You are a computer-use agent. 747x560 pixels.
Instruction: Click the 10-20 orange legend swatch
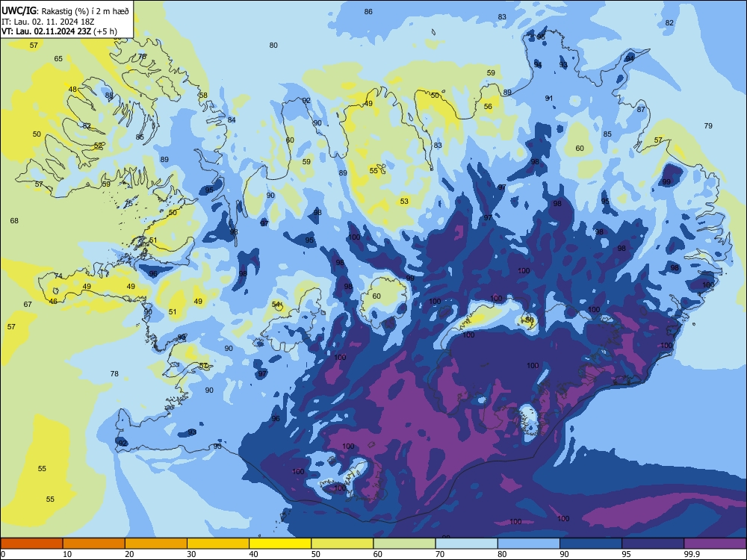[x=94, y=544]
